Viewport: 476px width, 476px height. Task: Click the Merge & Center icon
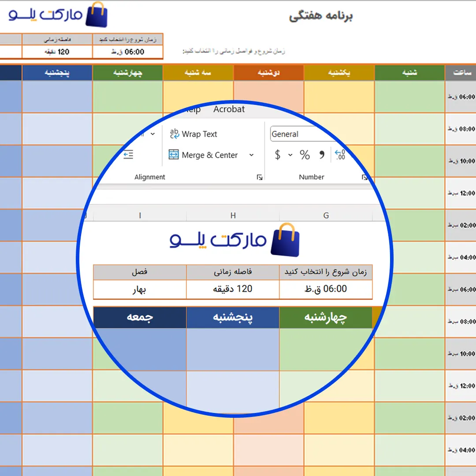[x=174, y=155]
